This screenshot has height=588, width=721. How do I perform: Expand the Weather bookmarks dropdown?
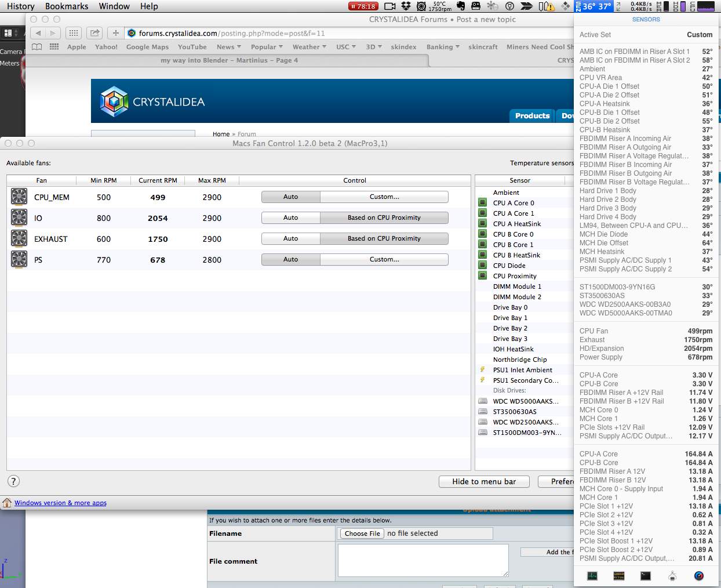pos(309,47)
